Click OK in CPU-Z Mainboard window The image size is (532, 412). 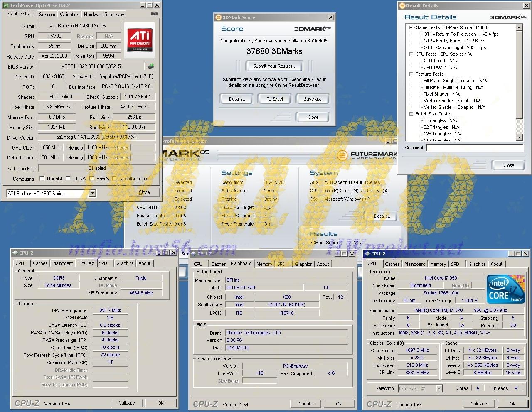[x=339, y=404]
